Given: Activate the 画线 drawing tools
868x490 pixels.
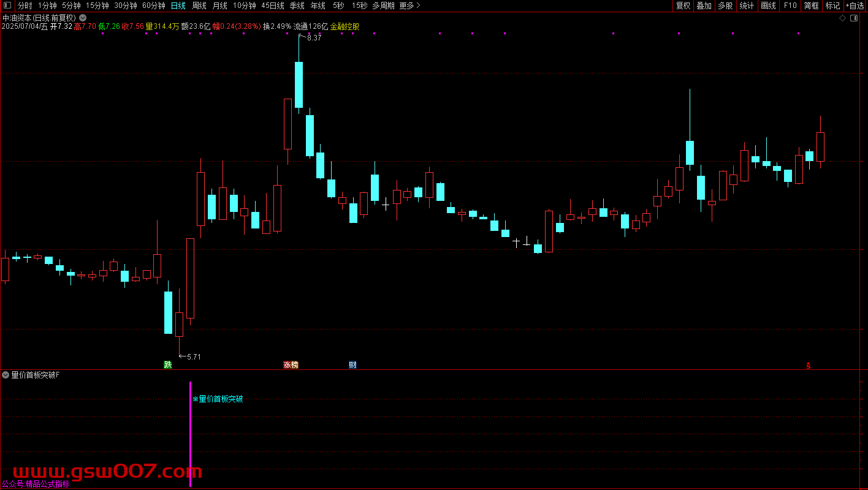Looking at the screenshot, I should click(x=768, y=6).
